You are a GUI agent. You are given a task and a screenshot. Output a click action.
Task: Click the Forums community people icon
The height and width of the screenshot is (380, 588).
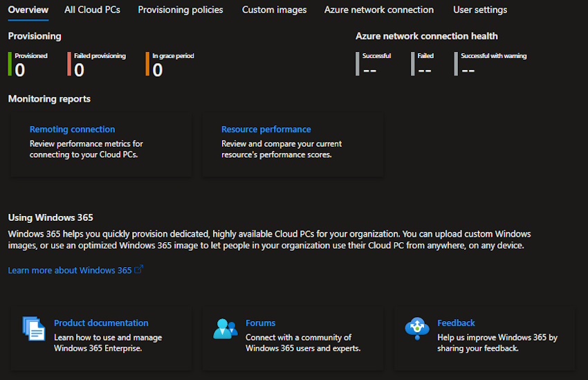pyautogui.click(x=226, y=329)
